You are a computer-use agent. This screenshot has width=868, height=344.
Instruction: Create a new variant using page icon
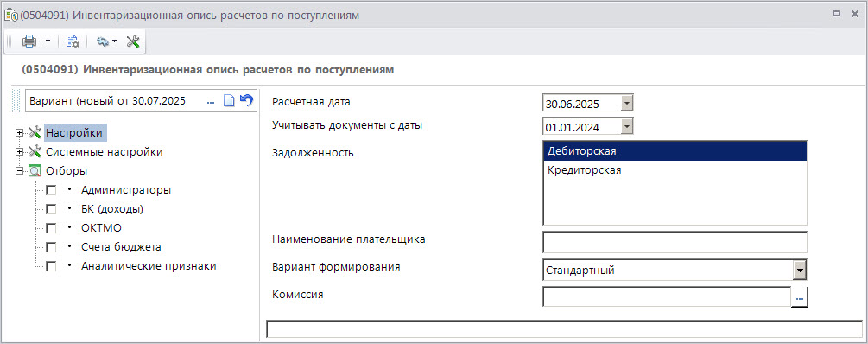(229, 101)
